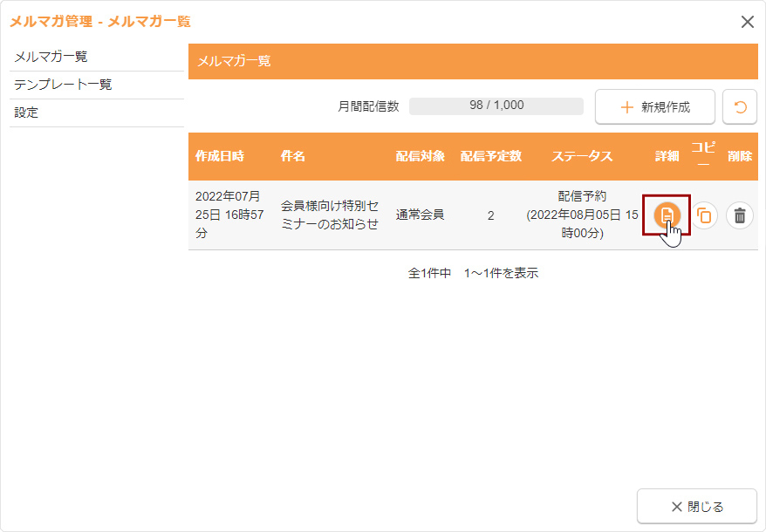Click the monthly delivery count progress bar
766x532 pixels.
click(496, 106)
